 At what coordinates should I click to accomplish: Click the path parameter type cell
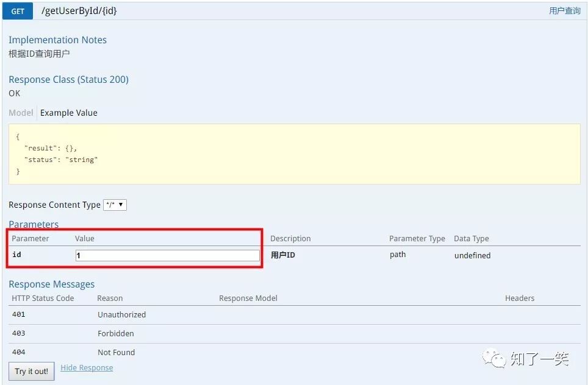click(x=398, y=255)
